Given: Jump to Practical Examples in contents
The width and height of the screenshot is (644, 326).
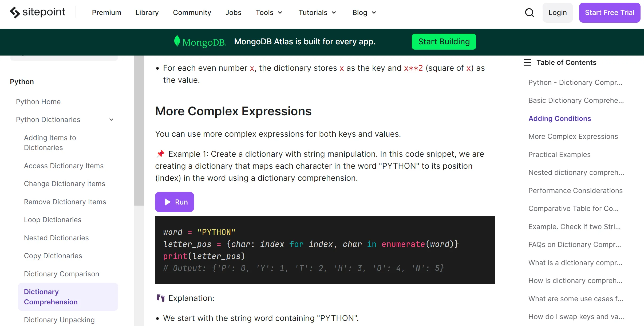Looking at the screenshot, I should [x=559, y=155].
